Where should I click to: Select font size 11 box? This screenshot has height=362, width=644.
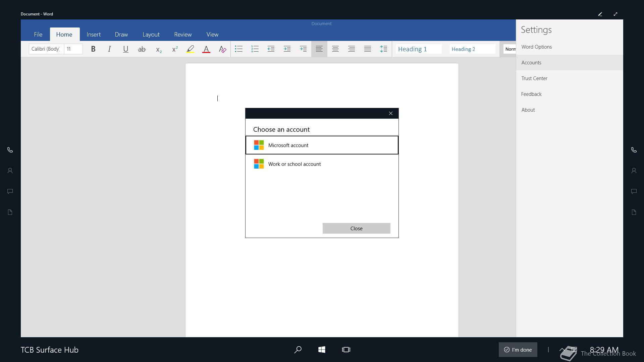(x=73, y=49)
